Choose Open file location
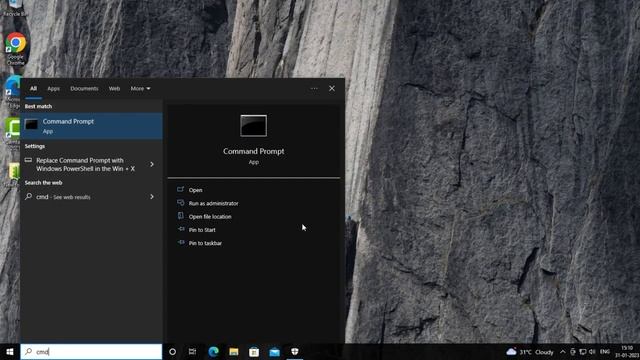Viewport: 640px width, 360px height. click(x=210, y=216)
